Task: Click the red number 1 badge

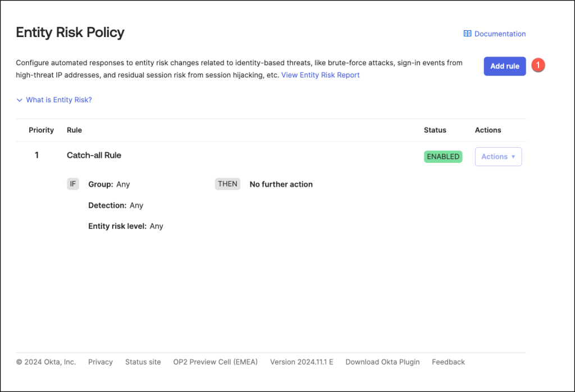Action: (538, 66)
